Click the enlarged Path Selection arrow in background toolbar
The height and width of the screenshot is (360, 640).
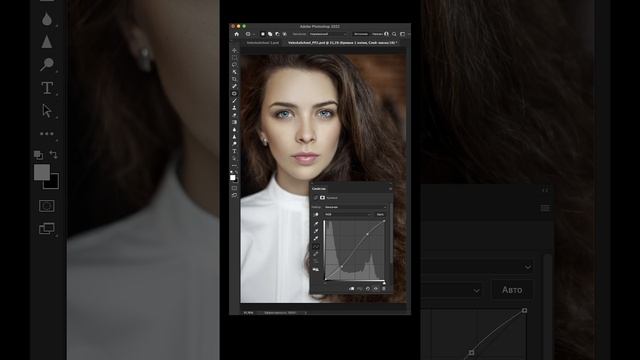point(47,111)
